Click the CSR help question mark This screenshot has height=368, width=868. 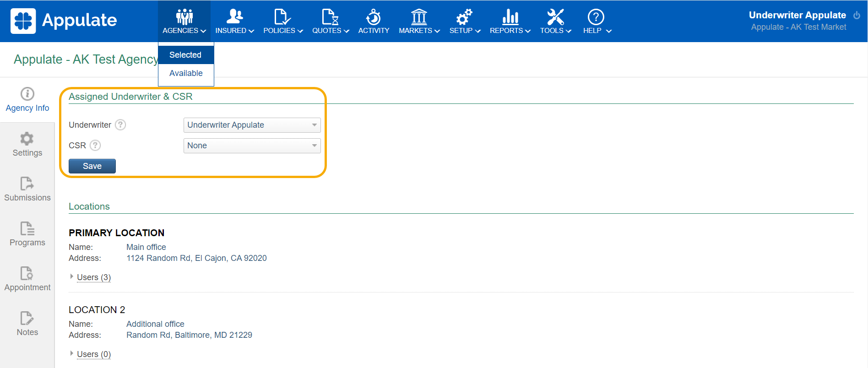95,146
